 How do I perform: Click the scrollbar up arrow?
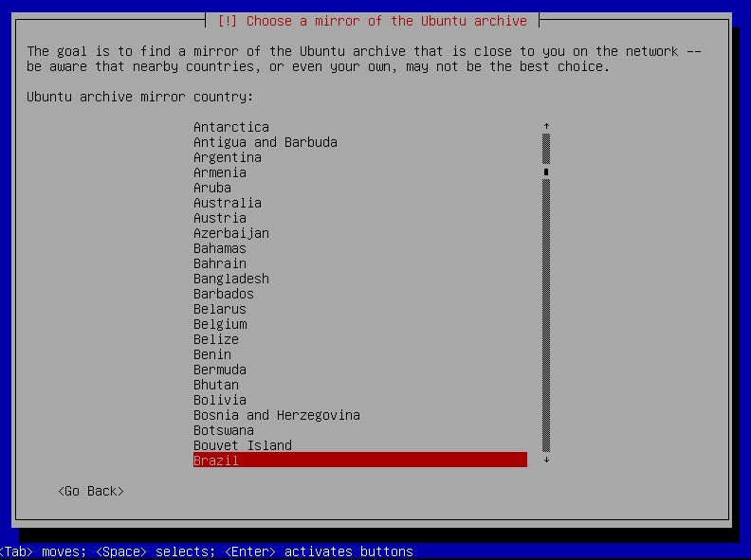coord(546,126)
